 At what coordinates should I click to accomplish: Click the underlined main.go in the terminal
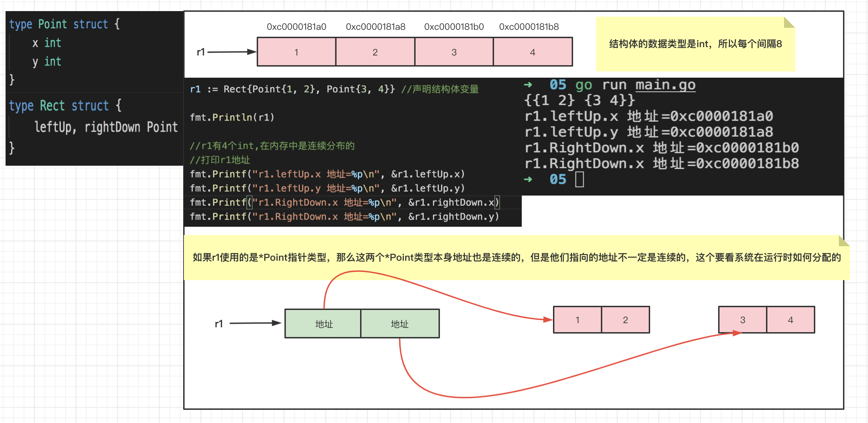point(665,85)
